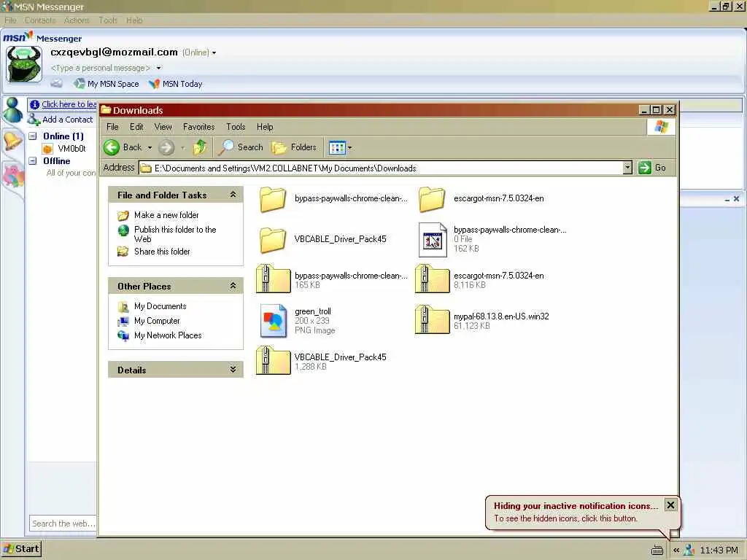Go to My Computer in Other Places
747x560 pixels.
click(x=157, y=321)
